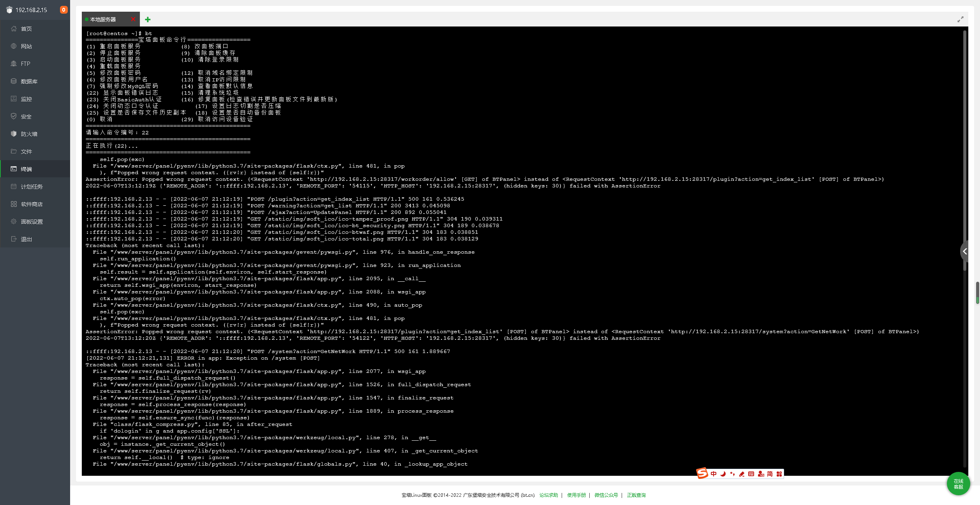Open the 数据库 database page
980x505 pixels.
coord(29,81)
